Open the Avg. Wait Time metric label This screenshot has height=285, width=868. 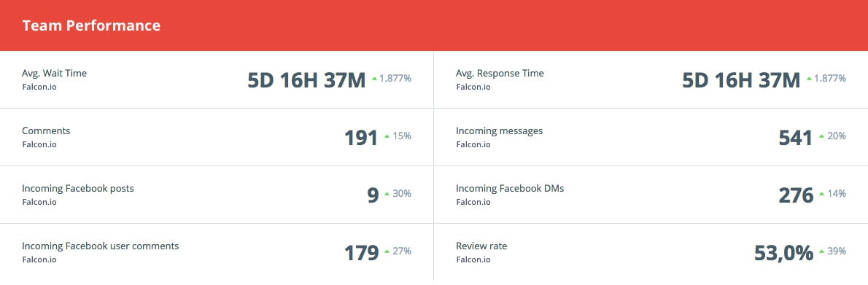coord(54,73)
